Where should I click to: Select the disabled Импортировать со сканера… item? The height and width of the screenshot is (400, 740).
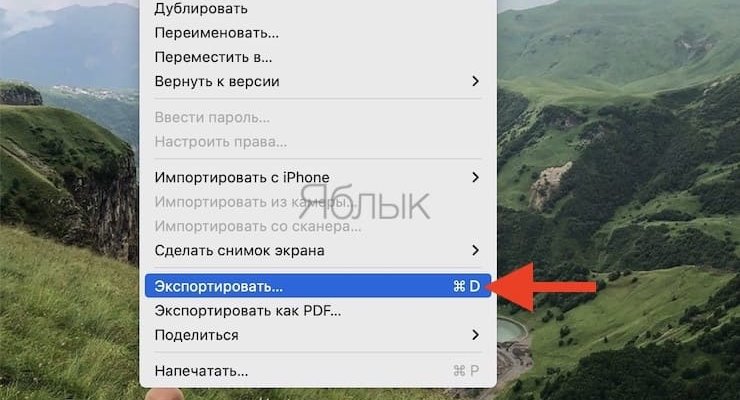point(318,226)
